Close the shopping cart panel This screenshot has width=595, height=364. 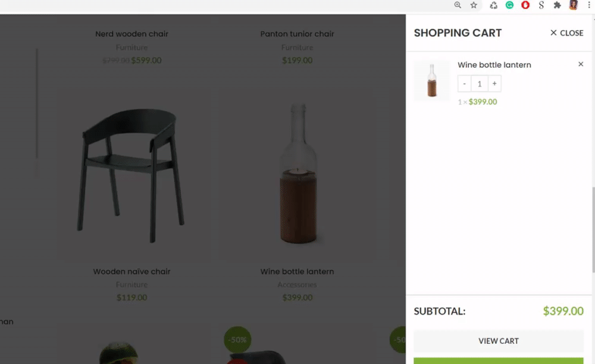[x=566, y=33]
